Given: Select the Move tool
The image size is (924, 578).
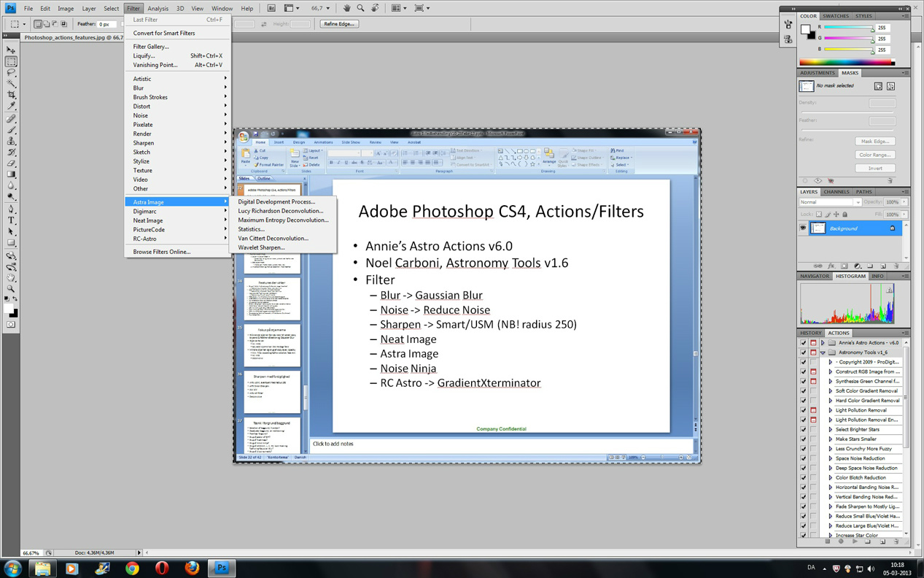Looking at the screenshot, I should tap(11, 50).
